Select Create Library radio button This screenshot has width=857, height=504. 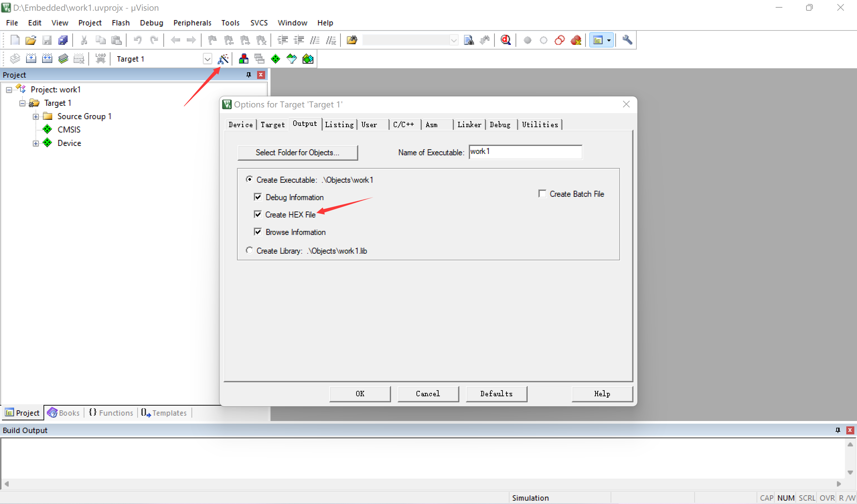point(249,250)
